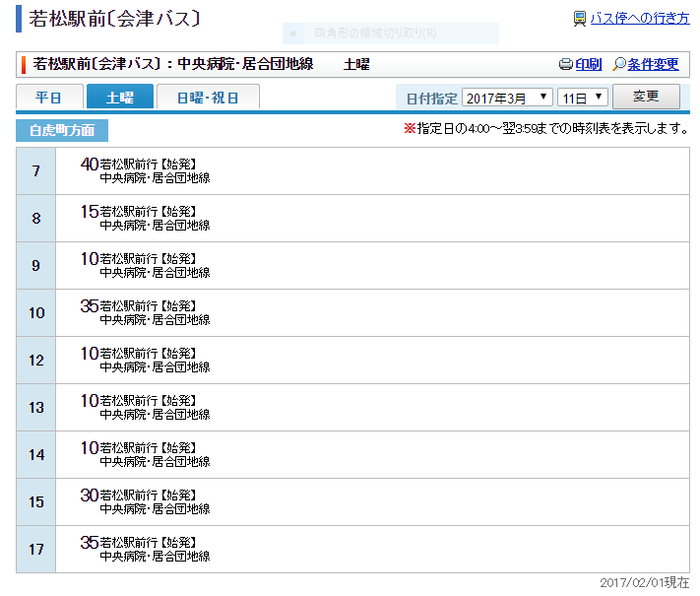Screen dimensions: 700x596
Task: Expand the 11日 day dropdown
Action: [582, 98]
